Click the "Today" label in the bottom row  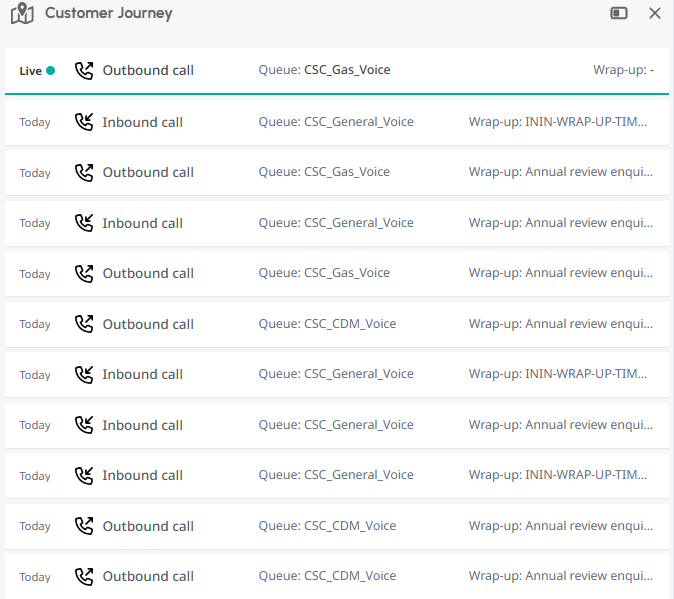click(35, 577)
